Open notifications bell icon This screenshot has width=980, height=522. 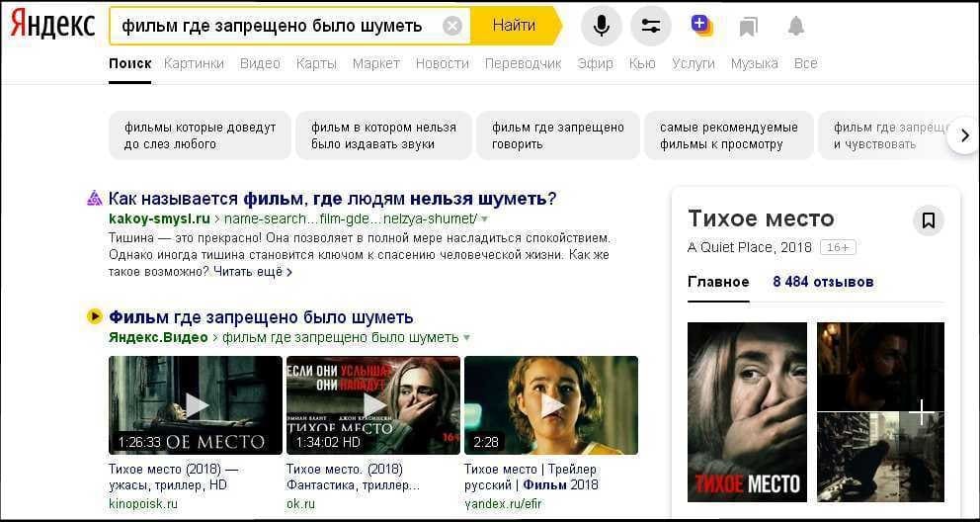[x=796, y=27]
